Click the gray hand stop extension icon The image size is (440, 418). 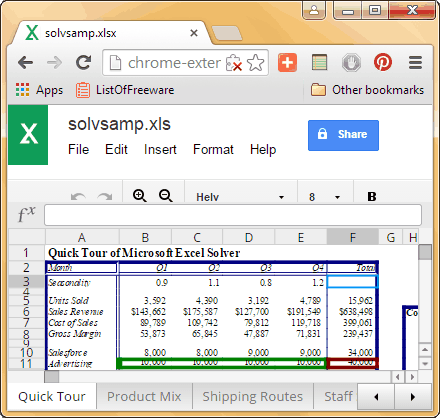[351, 62]
